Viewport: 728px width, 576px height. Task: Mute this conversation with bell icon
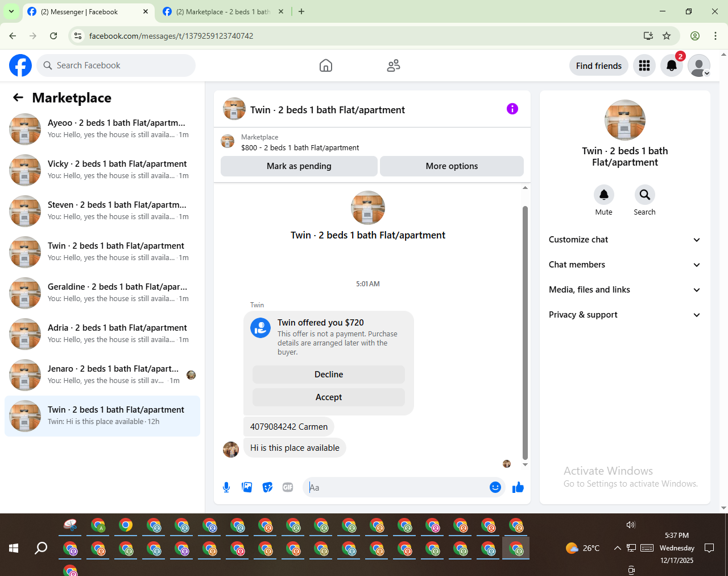coord(604,195)
